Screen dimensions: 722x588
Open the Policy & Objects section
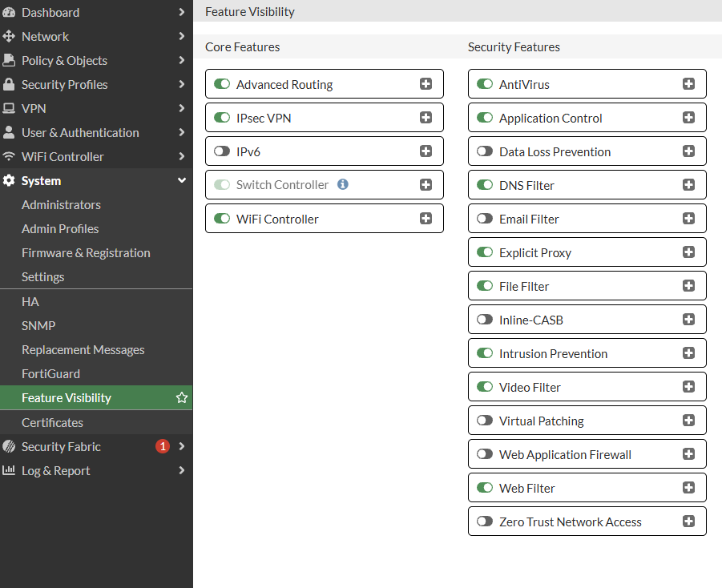point(64,61)
